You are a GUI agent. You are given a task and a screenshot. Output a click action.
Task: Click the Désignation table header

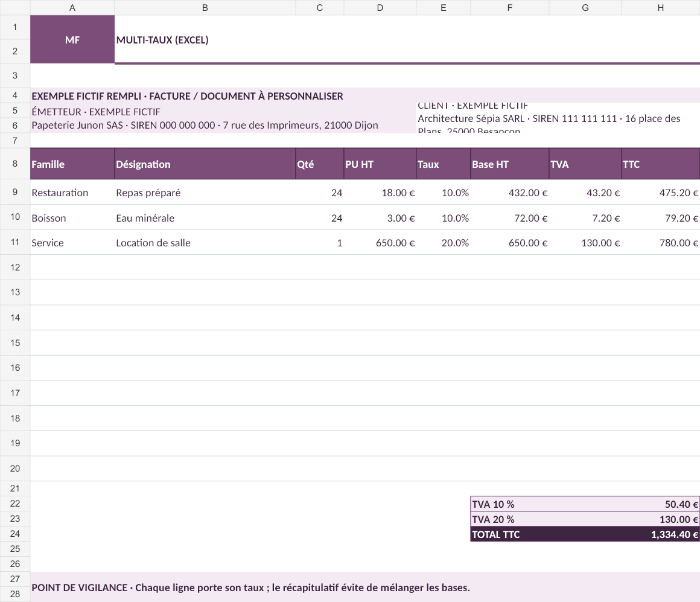[205, 164]
